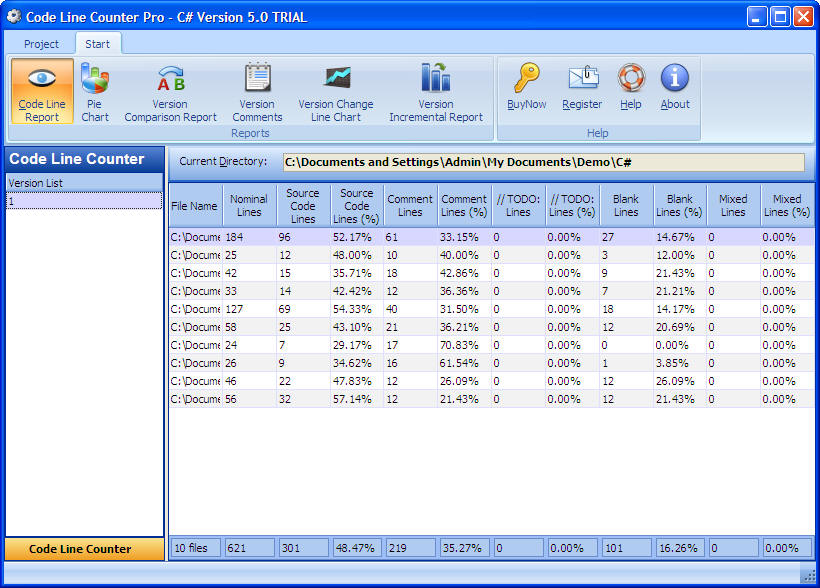Sort by the File Name column header
This screenshot has width=820, height=588.
(194, 206)
